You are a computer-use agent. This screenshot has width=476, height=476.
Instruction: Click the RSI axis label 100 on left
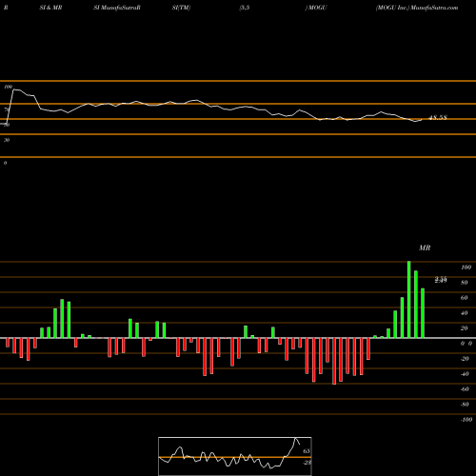pos(8,87)
